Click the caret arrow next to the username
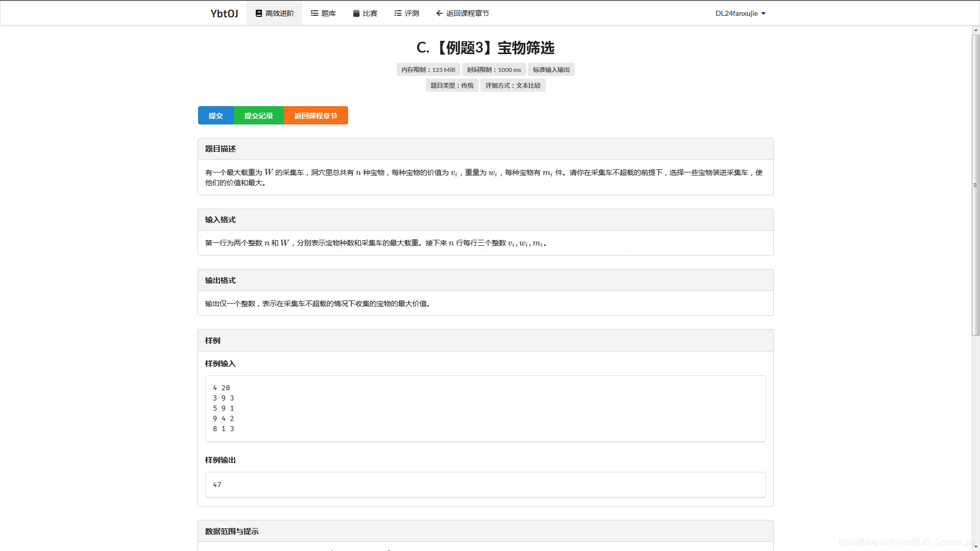980x551 pixels. [764, 14]
